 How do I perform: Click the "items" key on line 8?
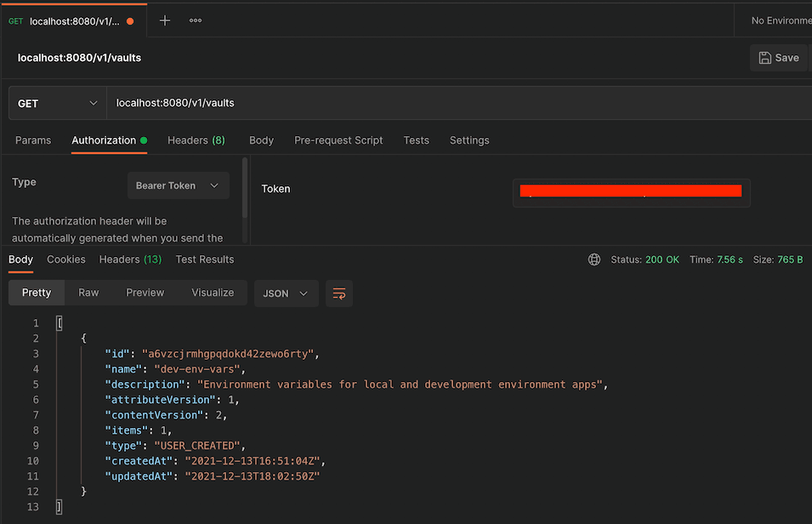coord(127,430)
